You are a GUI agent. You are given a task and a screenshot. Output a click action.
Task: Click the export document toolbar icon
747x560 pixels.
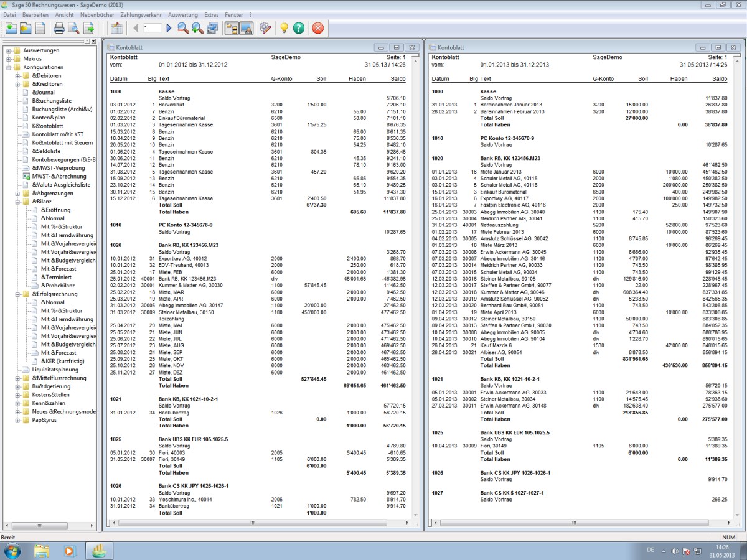point(88,28)
